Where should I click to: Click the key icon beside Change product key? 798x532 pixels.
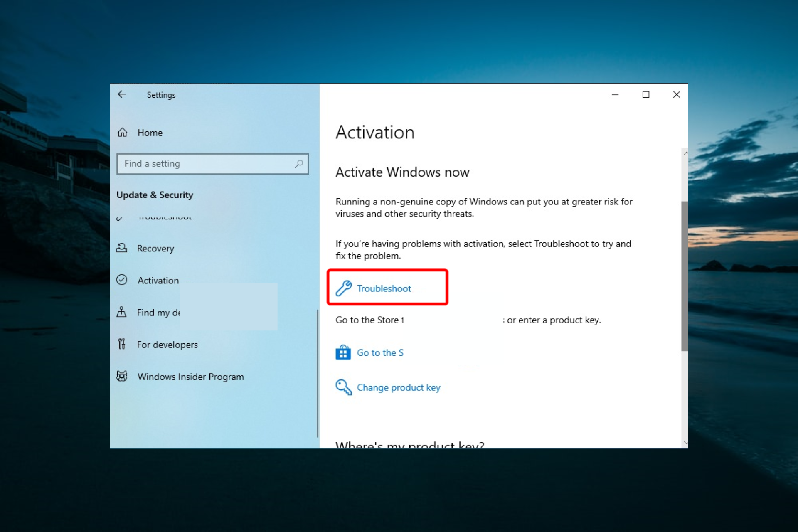pyautogui.click(x=343, y=387)
